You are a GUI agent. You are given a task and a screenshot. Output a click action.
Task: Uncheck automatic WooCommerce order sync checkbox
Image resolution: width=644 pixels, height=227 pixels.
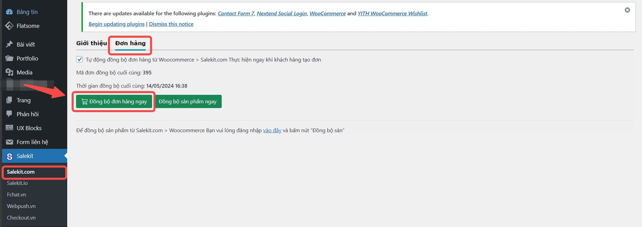pyautogui.click(x=79, y=59)
